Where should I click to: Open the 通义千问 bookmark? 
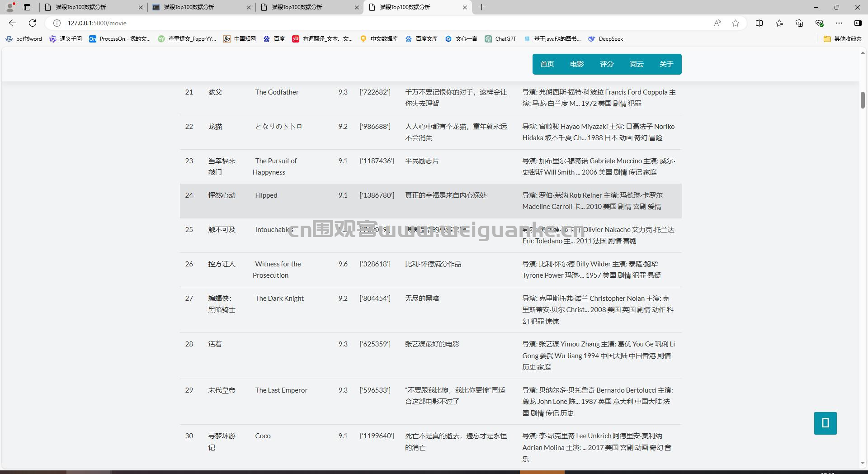coord(66,39)
